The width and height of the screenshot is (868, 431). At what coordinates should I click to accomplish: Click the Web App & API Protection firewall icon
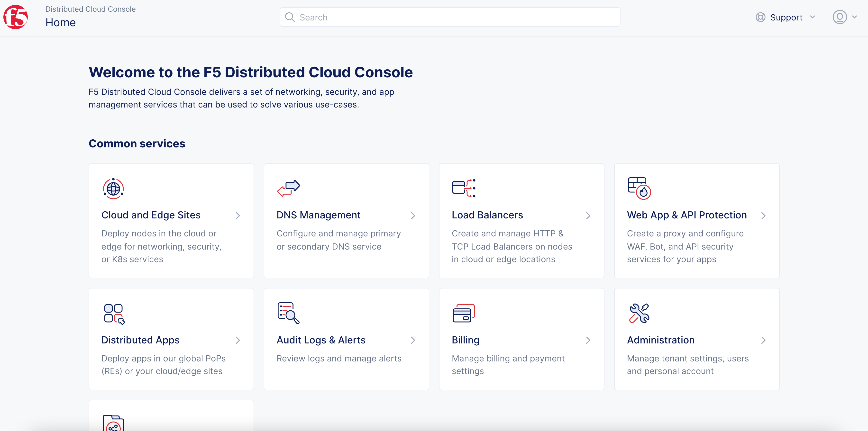tap(640, 188)
